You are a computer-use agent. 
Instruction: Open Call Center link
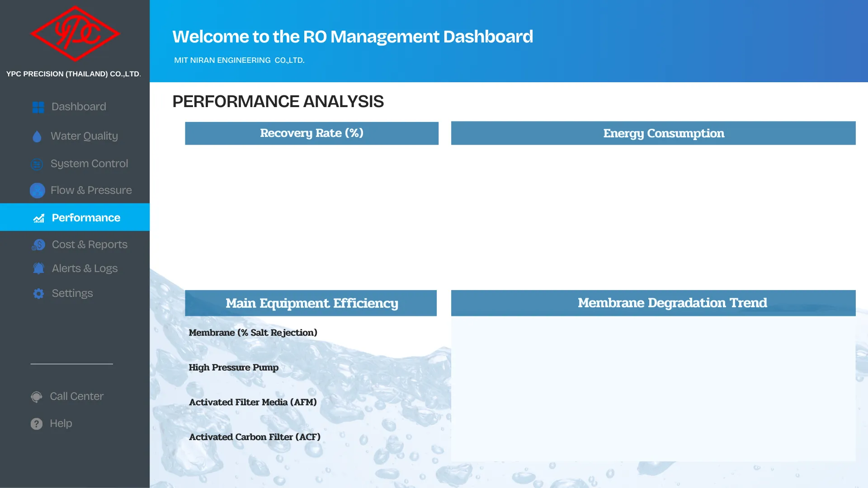click(77, 396)
